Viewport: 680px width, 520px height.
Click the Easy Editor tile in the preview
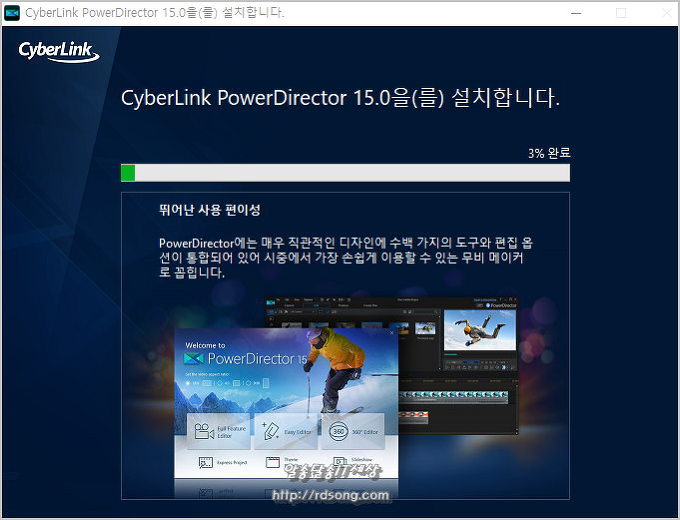coord(286,431)
